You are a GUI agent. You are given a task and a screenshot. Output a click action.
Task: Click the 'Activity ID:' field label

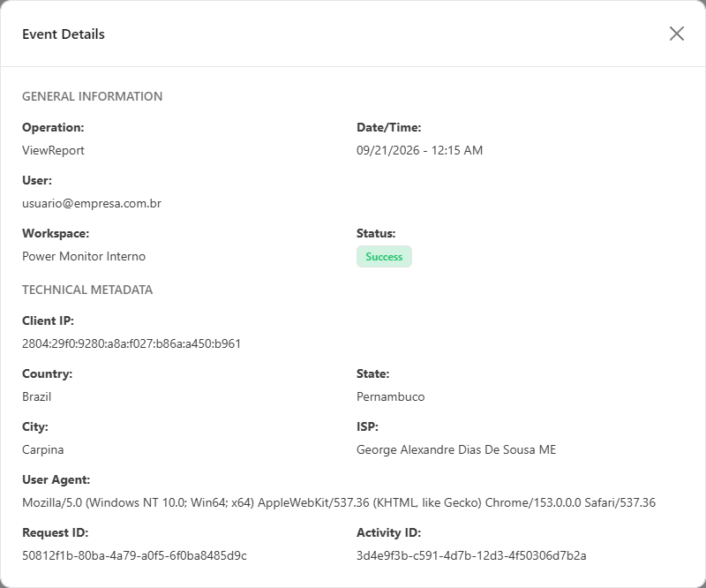point(388,532)
